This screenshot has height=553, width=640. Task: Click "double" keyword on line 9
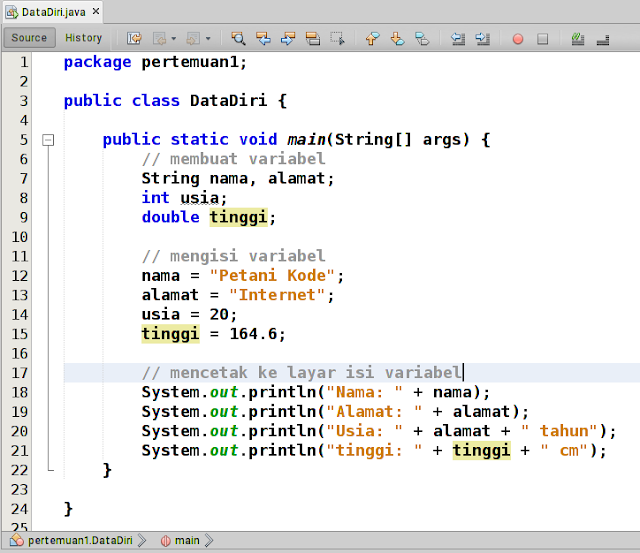tap(171, 217)
